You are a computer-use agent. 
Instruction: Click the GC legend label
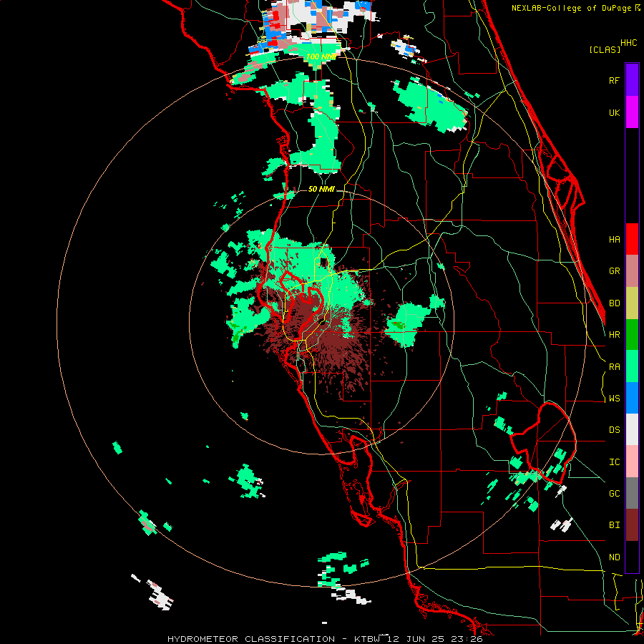[x=614, y=494]
